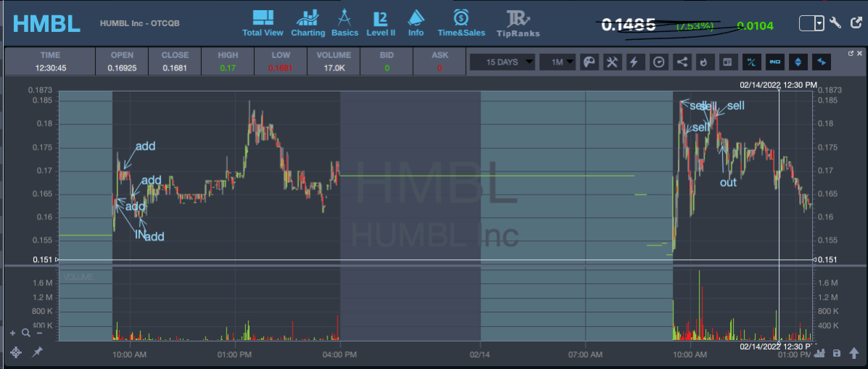Viewport: 868px width, 369px height.
Task: Click the 'HUMBL Inc - OTCQB' label
Action: pyautogui.click(x=139, y=23)
